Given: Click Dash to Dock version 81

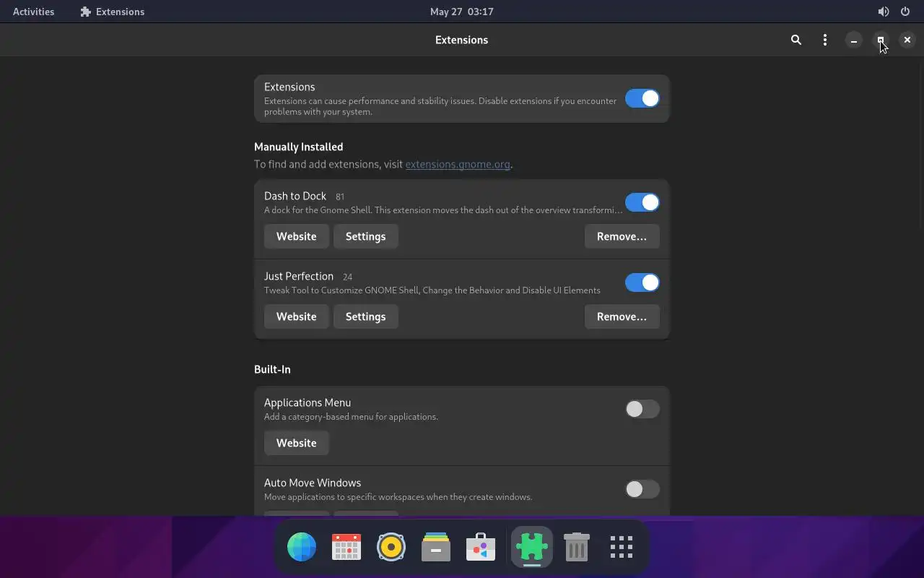Looking at the screenshot, I should click(x=340, y=197).
